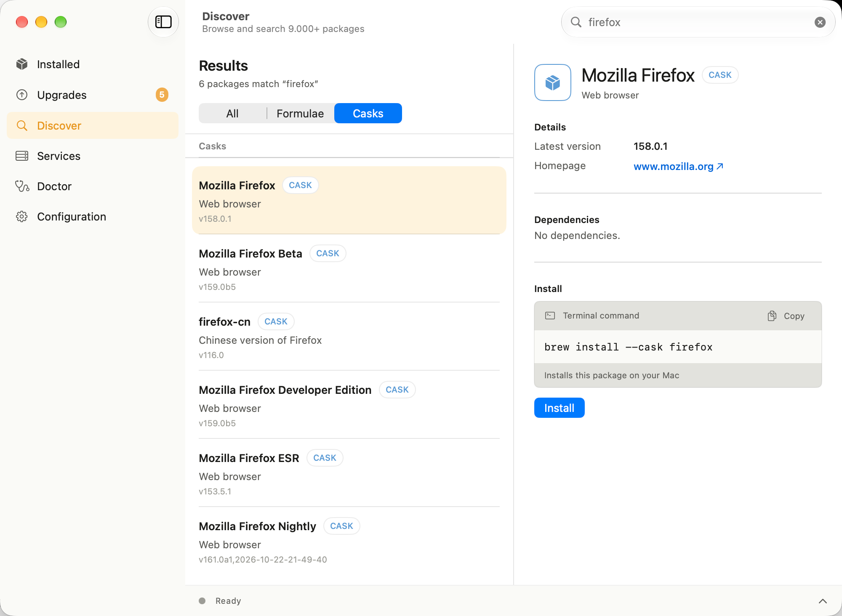Select the Mozilla Firefox Nightly result
This screenshot has width=842, height=616.
[x=349, y=541]
